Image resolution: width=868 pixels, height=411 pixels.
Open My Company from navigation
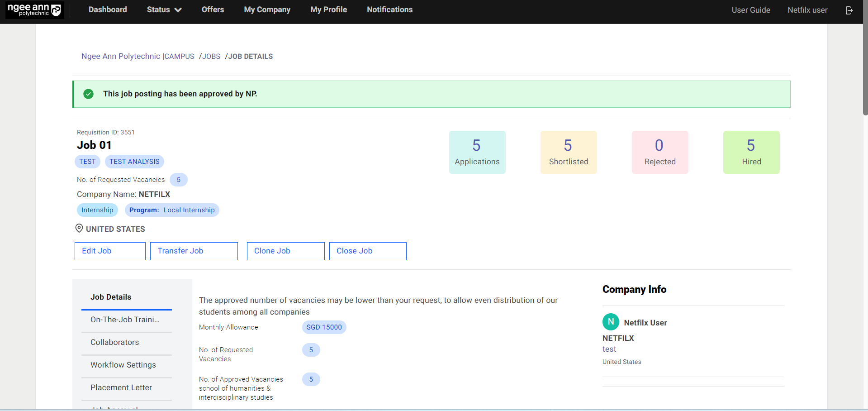coord(267,10)
